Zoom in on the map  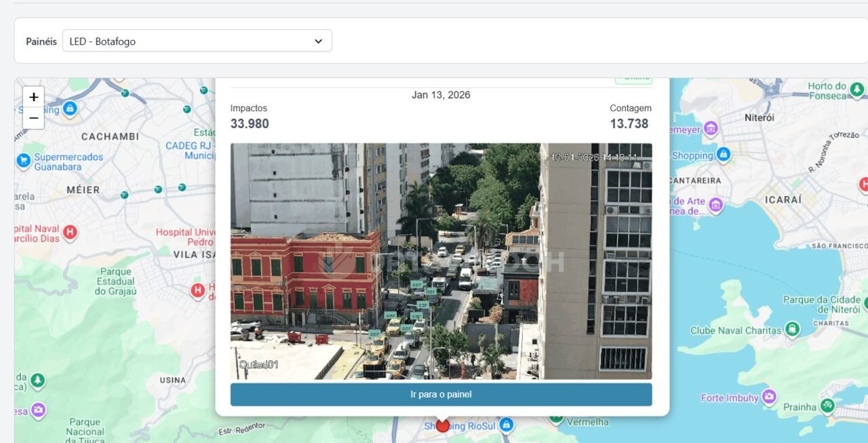pos(33,97)
